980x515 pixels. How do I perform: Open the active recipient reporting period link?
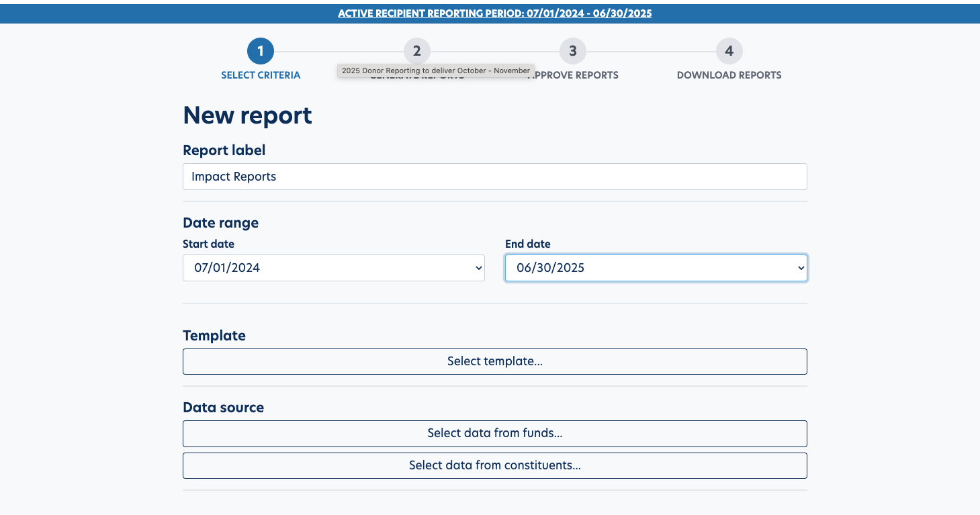[494, 13]
